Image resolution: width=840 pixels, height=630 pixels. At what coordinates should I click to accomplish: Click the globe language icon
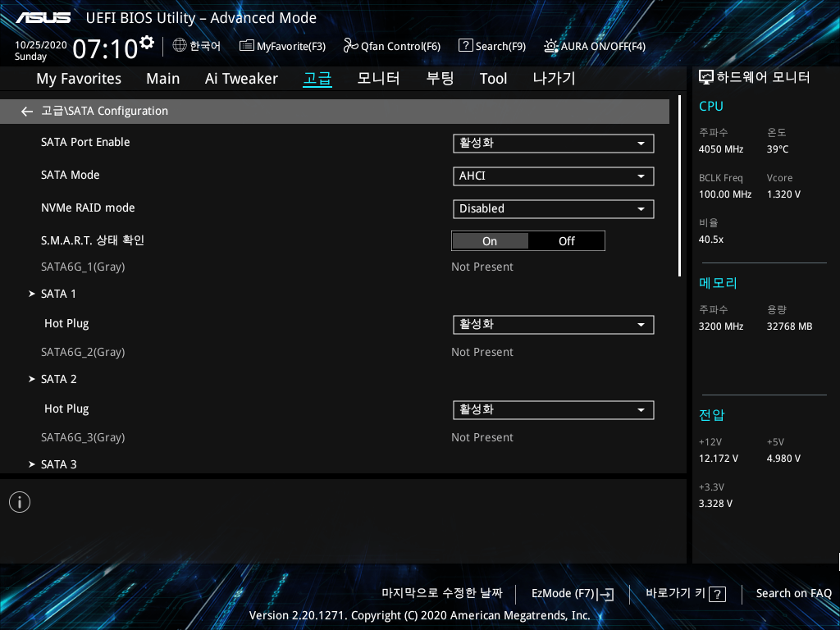[180, 46]
